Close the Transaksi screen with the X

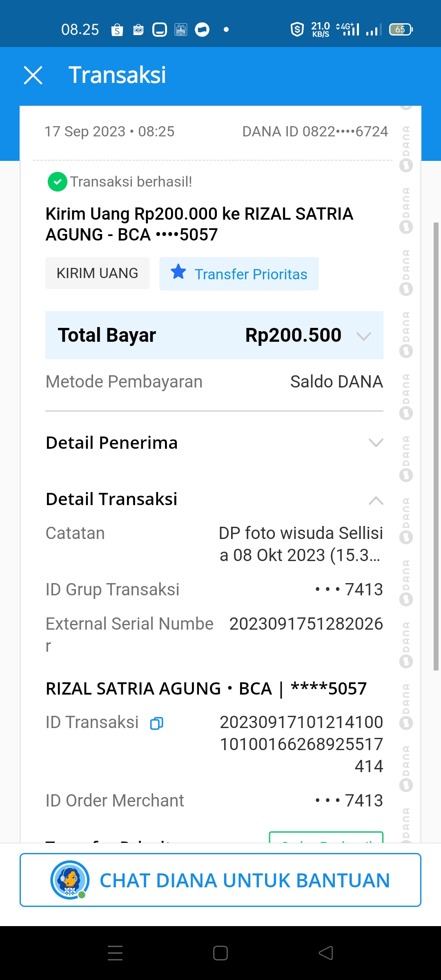coord(33,75)
